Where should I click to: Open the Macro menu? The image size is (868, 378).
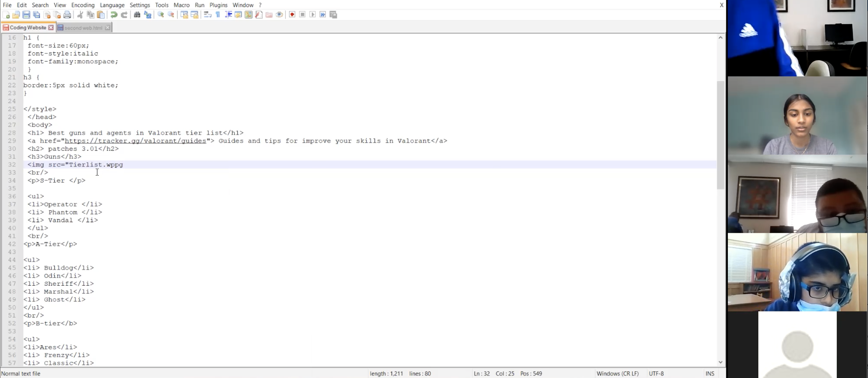(x=181, y=5)
